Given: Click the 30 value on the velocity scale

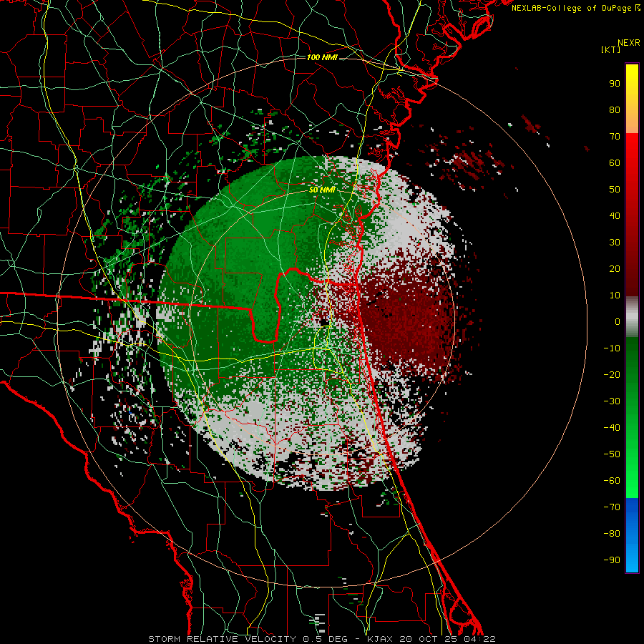Looking at the screenshot, I should [x=615, y=243].
